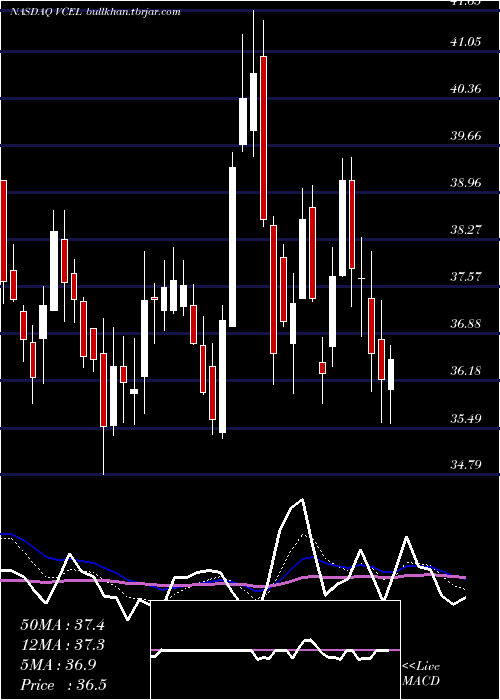Click the 50MA : 37.4 reading
The height and width of the screenshot is (700, 500).
point(62,625)
